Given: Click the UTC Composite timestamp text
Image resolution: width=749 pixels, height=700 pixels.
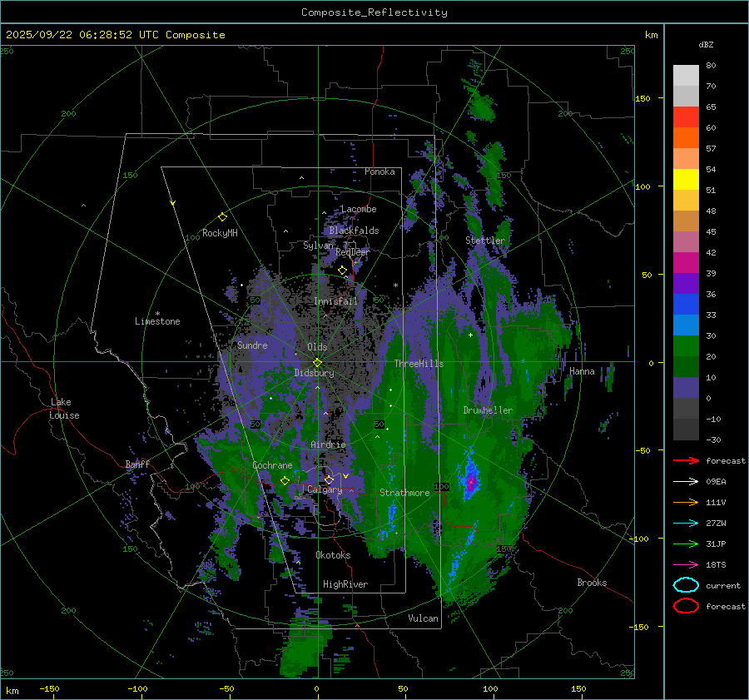Looking at the screenshot, I should [115, 35].
